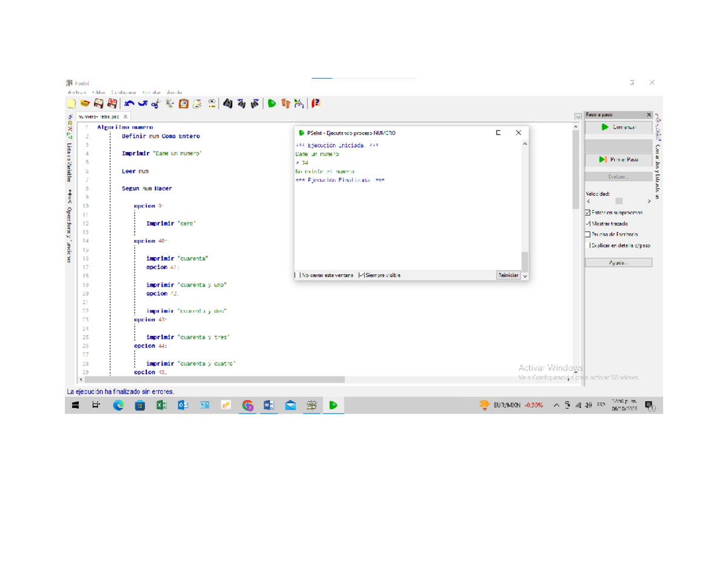Screen dimensions: 728x562
Task: Open the tab list dropdown arrow
Action: coord(578,116)
